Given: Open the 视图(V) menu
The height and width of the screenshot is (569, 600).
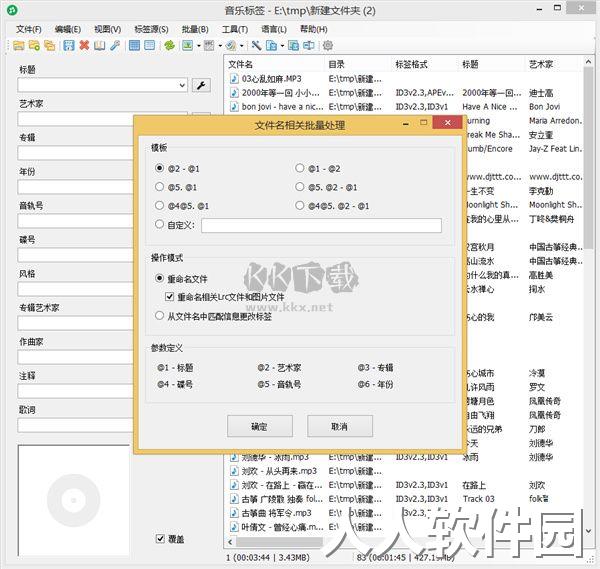Looking at the screenshot, I should 108,29.
